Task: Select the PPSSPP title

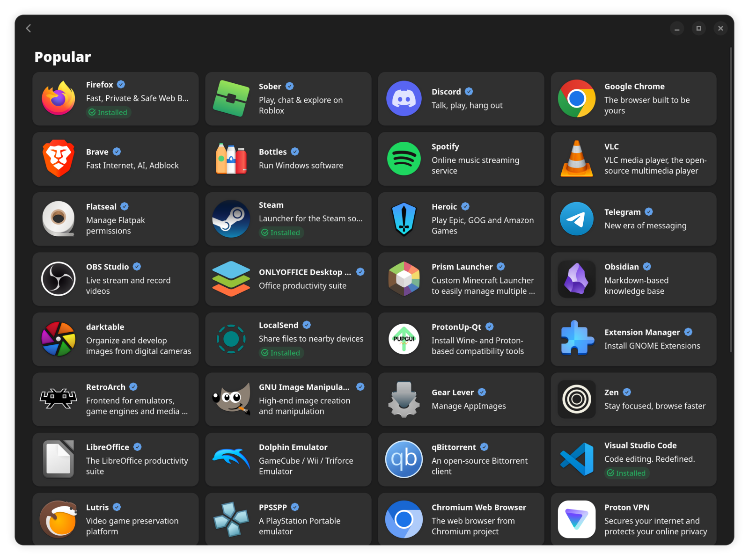Action: (273, 508)
